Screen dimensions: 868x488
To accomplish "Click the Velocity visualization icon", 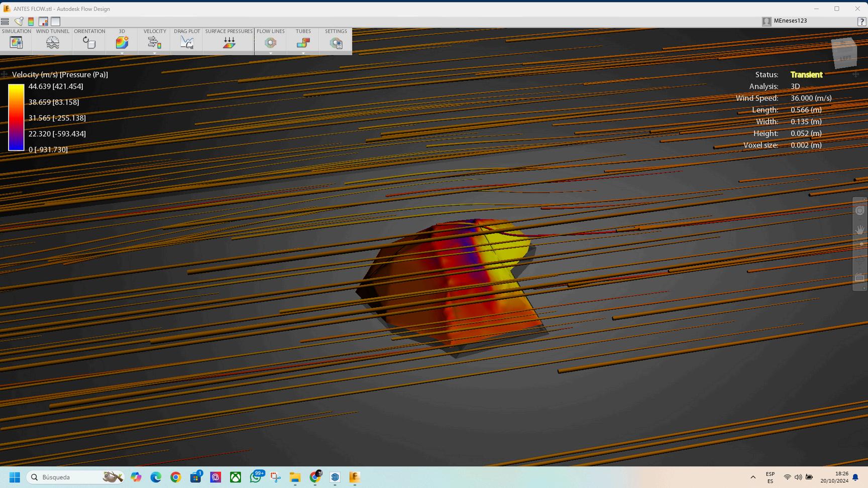I will [x=155, y=42].
